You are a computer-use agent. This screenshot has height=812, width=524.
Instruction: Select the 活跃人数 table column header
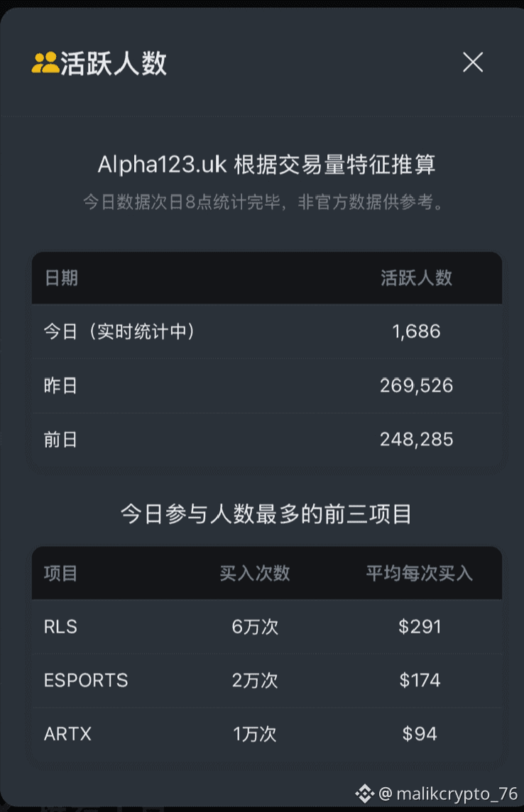coord(416,278)
